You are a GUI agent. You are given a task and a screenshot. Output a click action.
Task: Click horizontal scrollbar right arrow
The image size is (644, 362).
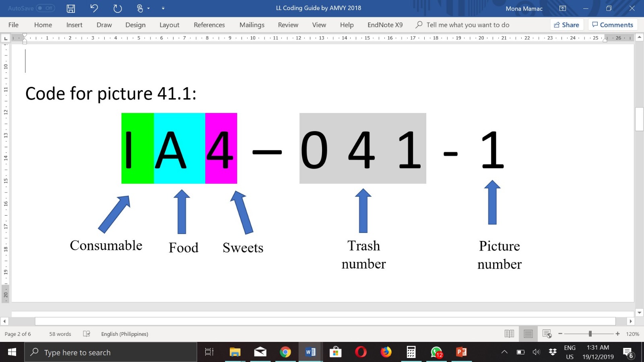tap(631, 321)
